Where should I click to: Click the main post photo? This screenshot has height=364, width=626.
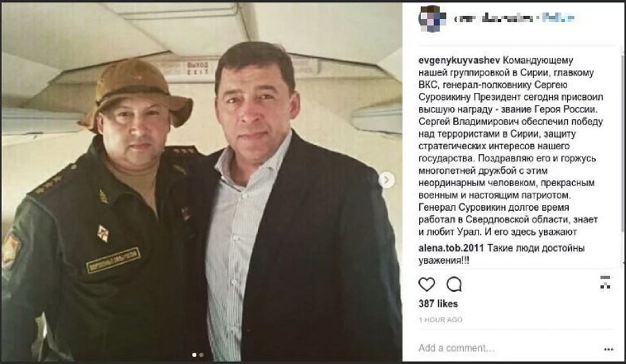click(202, 181)
